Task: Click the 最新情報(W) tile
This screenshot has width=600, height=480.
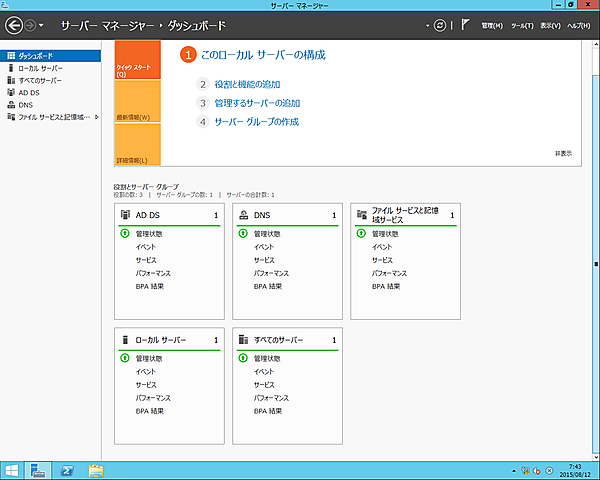Action: coord(138,101)
